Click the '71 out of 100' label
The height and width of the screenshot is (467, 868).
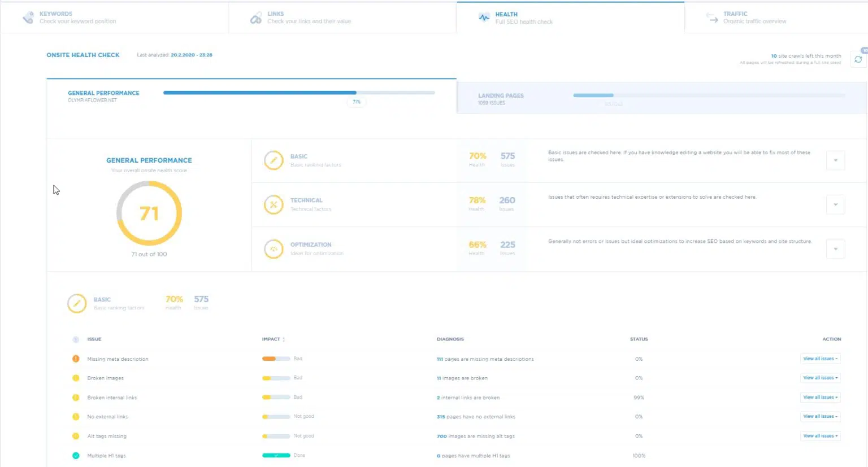point(149,254)
